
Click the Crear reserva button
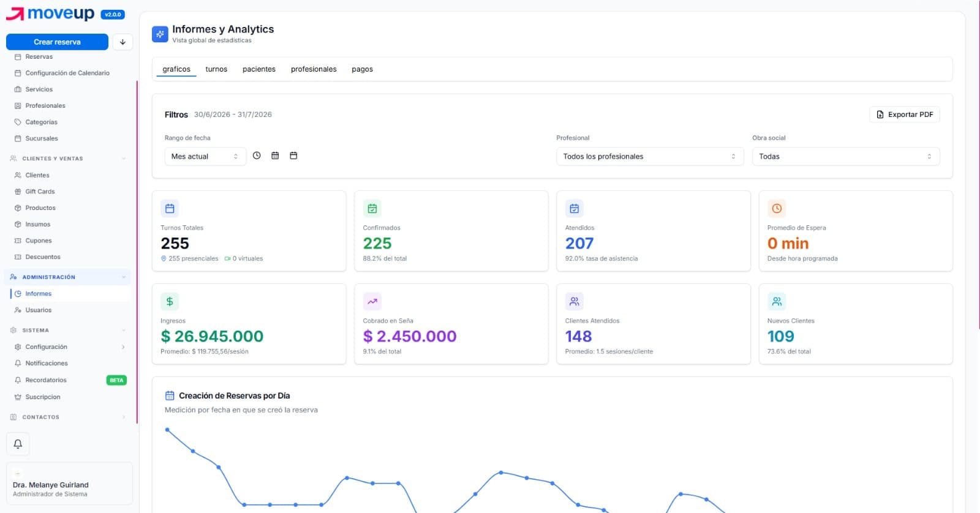coord(57,42)
